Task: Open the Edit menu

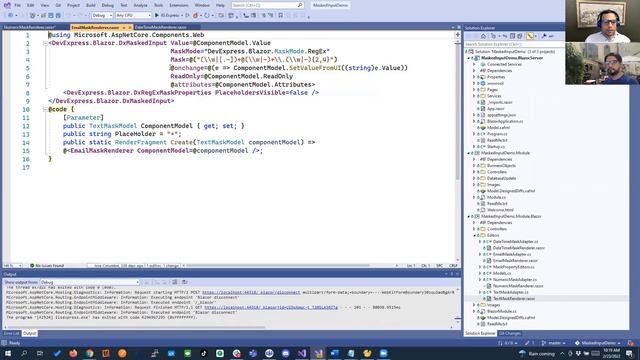Action: (31, 5)
